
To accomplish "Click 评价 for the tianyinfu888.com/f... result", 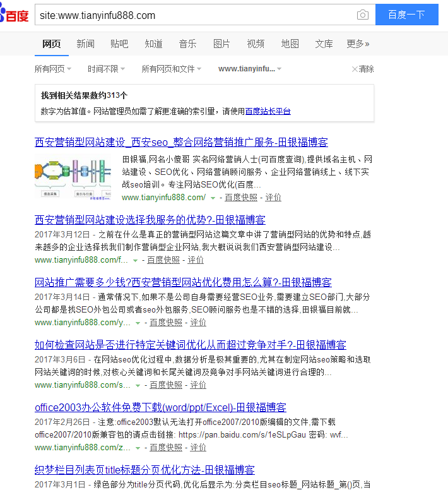I will [x=196, y=260].
